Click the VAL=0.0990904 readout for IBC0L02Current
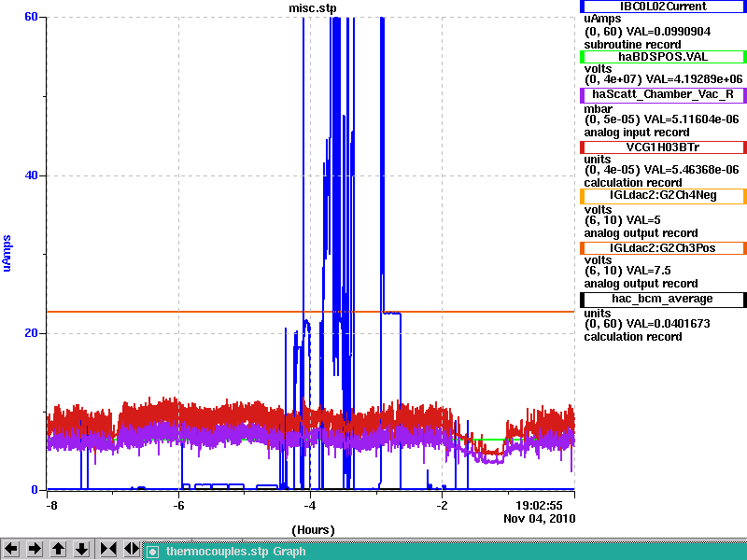 [669, 32]
